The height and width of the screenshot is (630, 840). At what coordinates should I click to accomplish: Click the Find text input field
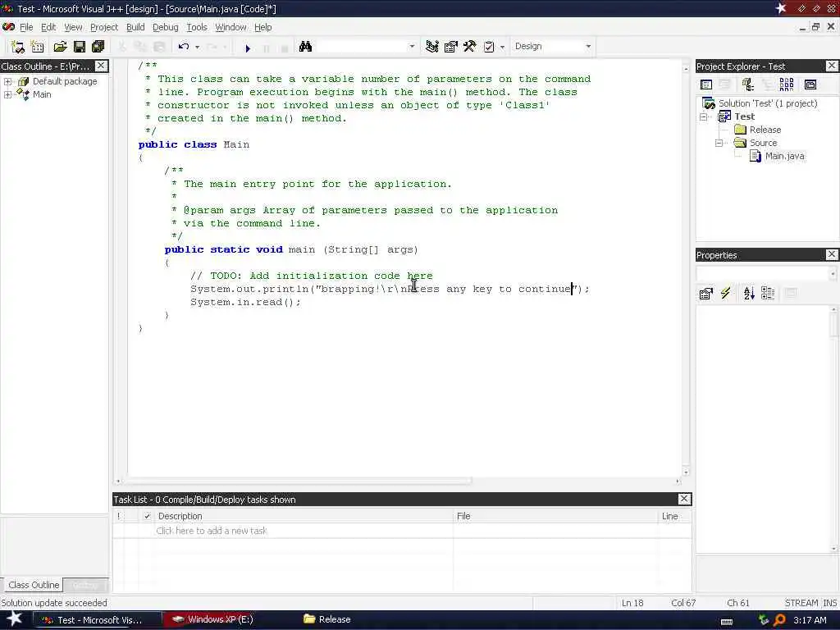click(362, 47)
